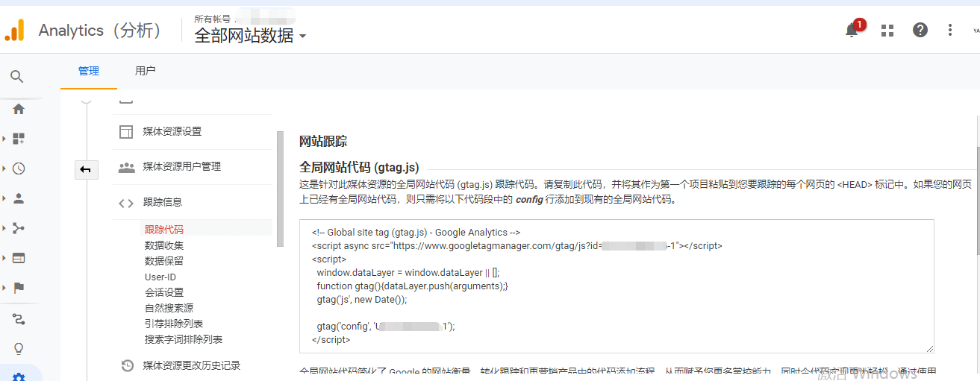980x381 pixels.
Task: Click the search magnifier icon in sidebar
Action: [x=17, y=76]
